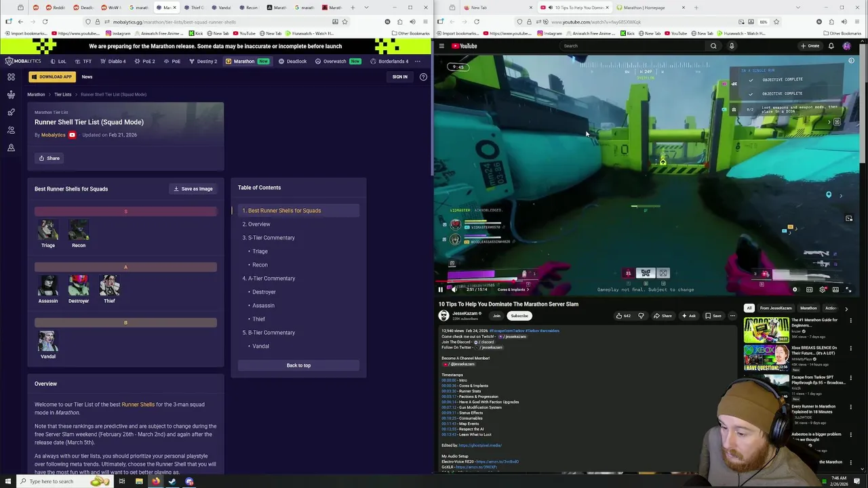868x488 pixels.
Task: Open Mobalytics help question icon
Action: tap(423, 77)
